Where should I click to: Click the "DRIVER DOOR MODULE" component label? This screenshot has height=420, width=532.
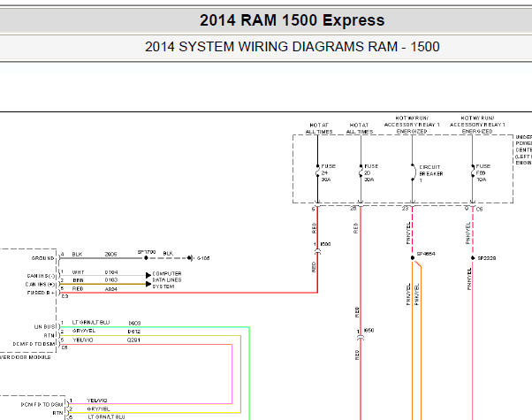(x=26, y=357)
